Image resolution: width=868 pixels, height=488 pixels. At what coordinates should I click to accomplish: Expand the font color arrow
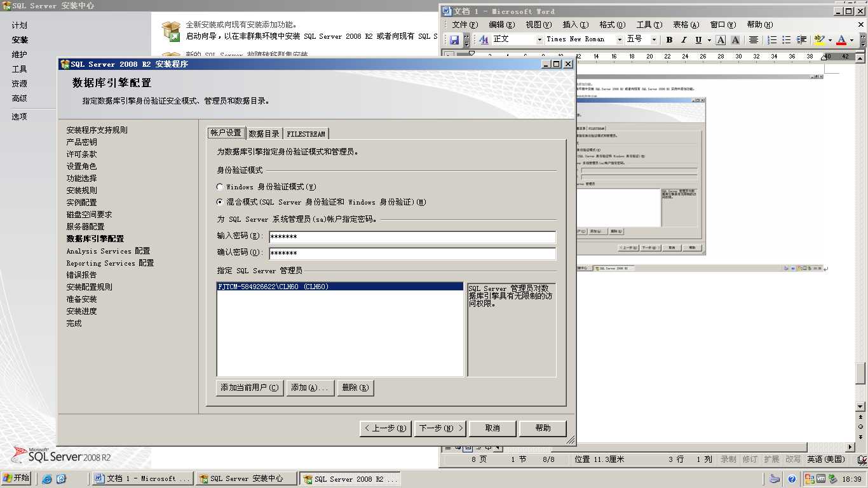click(x=851, y=39)
